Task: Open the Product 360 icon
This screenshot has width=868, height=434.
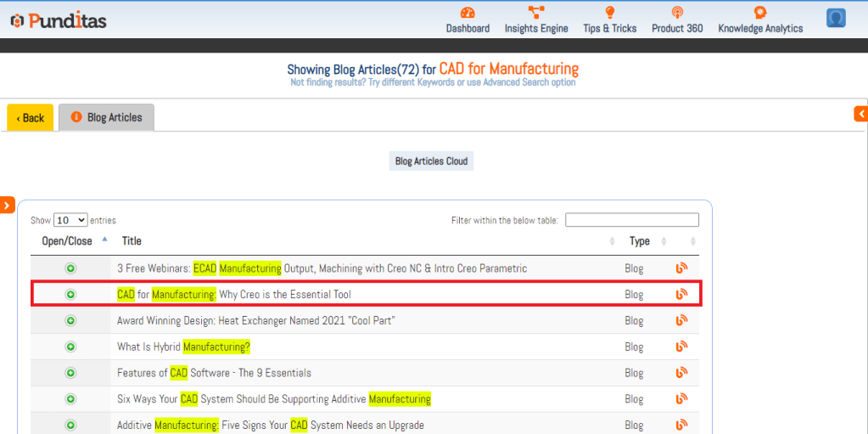Action: tap(677, 13)
